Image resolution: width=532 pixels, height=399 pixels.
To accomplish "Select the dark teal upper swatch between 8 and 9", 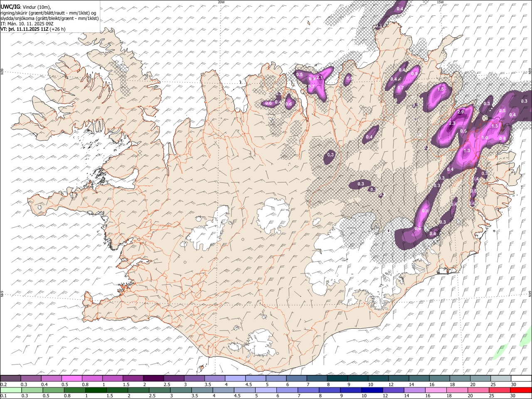I will point(337,378).
